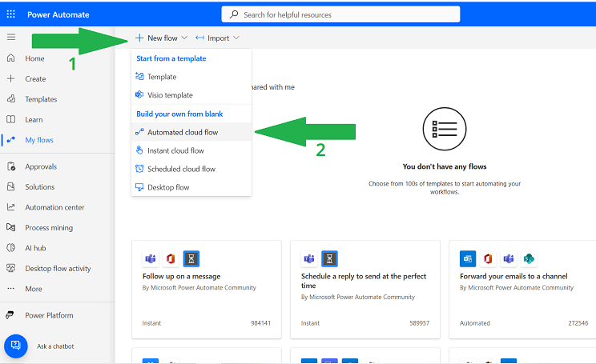Select Scheduled cloud flow option
The width and height of the screenshot is (596, 364).
tap(181, 169)
